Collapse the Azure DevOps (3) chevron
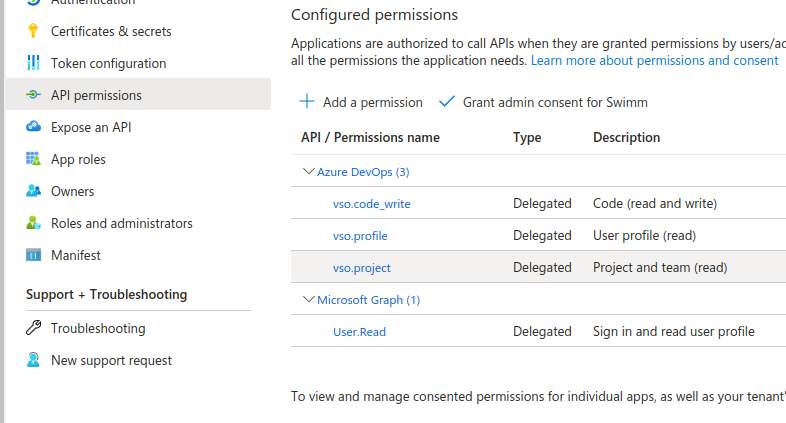786x423 pixels. point(309,171)
